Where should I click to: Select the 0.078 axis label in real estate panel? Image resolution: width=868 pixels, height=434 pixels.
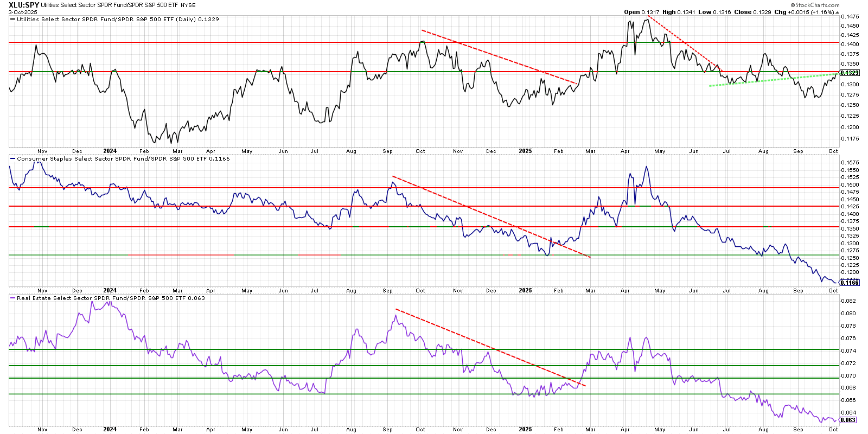coord(848,325)
